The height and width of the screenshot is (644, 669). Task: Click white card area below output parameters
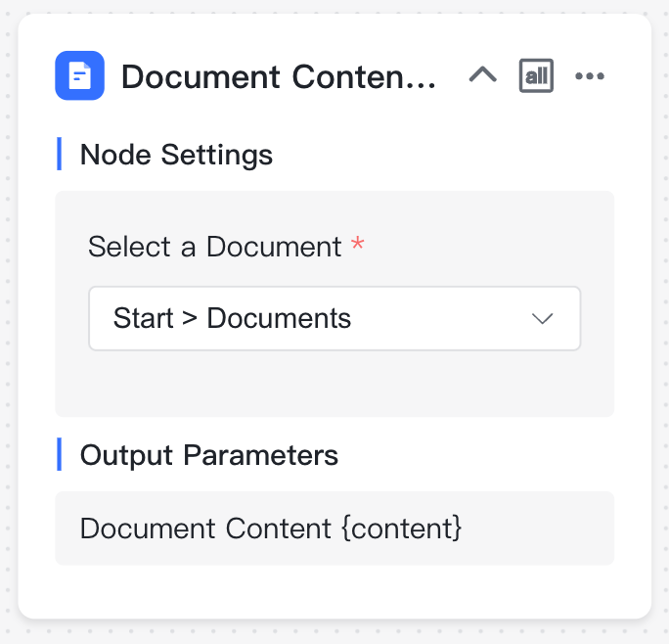point(334,591)
